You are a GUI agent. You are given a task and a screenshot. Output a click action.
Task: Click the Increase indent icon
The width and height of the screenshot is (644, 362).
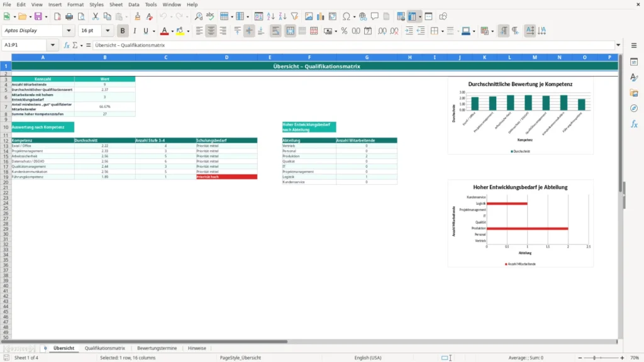coord(409,31)
